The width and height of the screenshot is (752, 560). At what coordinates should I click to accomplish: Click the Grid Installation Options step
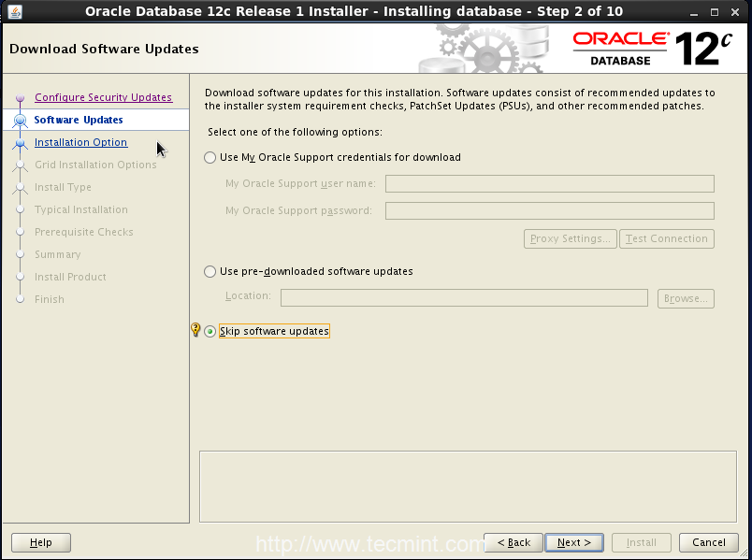(x=95, y=165)
